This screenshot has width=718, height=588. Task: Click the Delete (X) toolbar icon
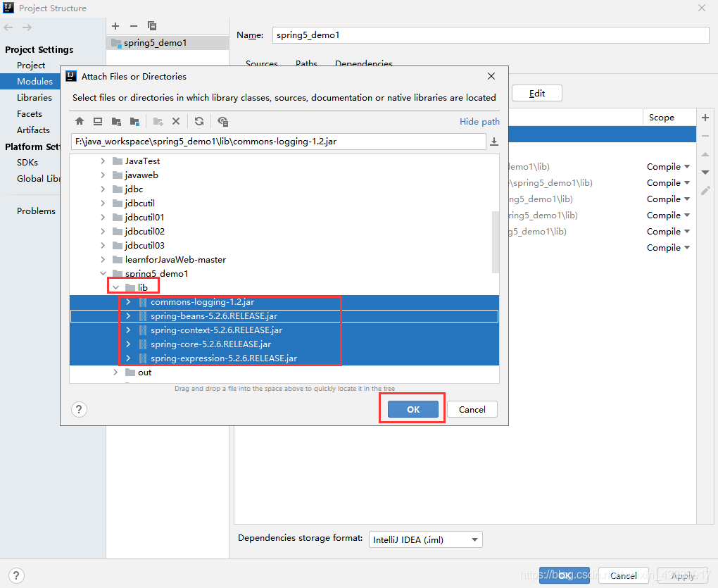[176, 121]
